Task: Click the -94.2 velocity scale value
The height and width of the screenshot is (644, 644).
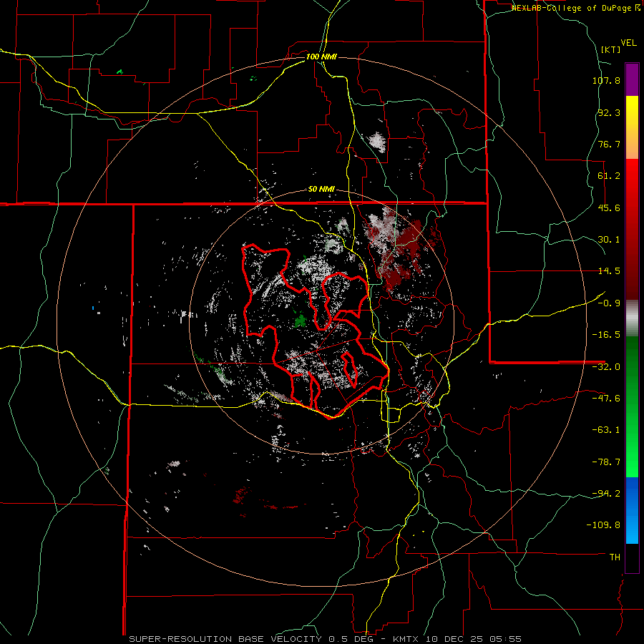Action: 606,493
